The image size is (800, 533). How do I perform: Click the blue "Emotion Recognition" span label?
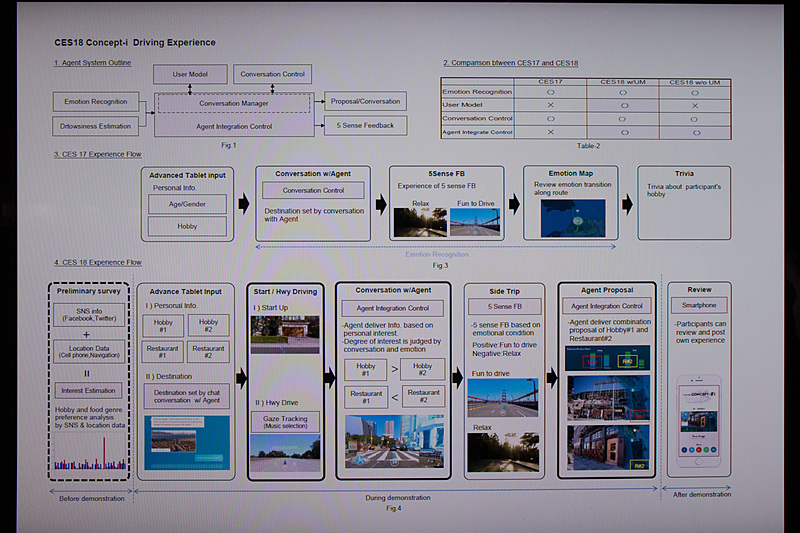point(437,254)
